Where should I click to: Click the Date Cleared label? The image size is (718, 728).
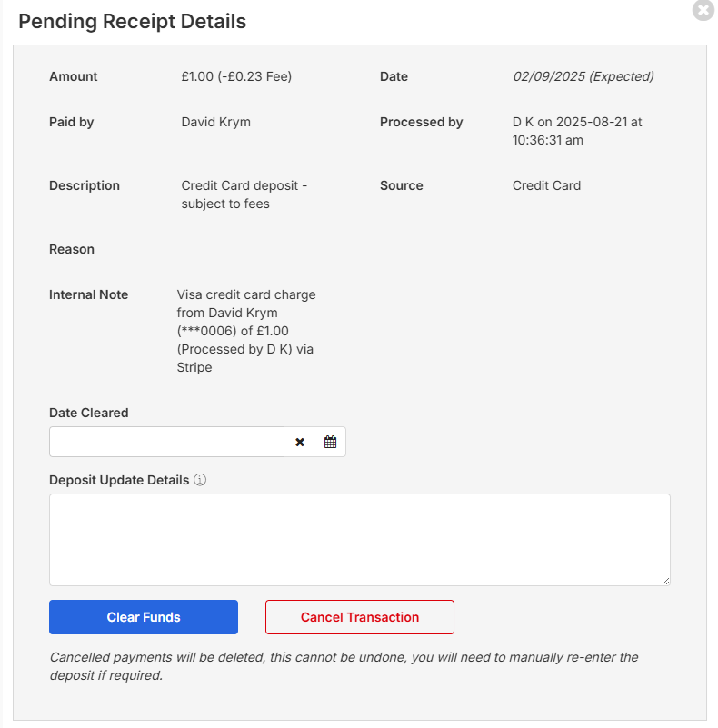click(89, 413)
